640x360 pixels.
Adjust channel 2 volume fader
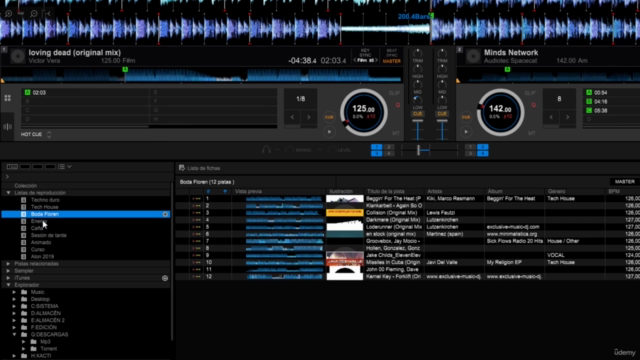[442, 121]
